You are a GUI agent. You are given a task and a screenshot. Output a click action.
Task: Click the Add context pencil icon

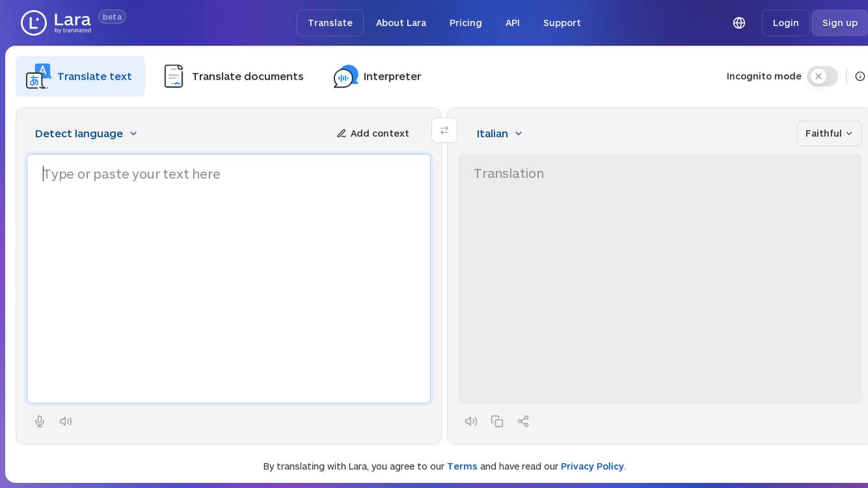pyautogui.click(x=341, y=133)
